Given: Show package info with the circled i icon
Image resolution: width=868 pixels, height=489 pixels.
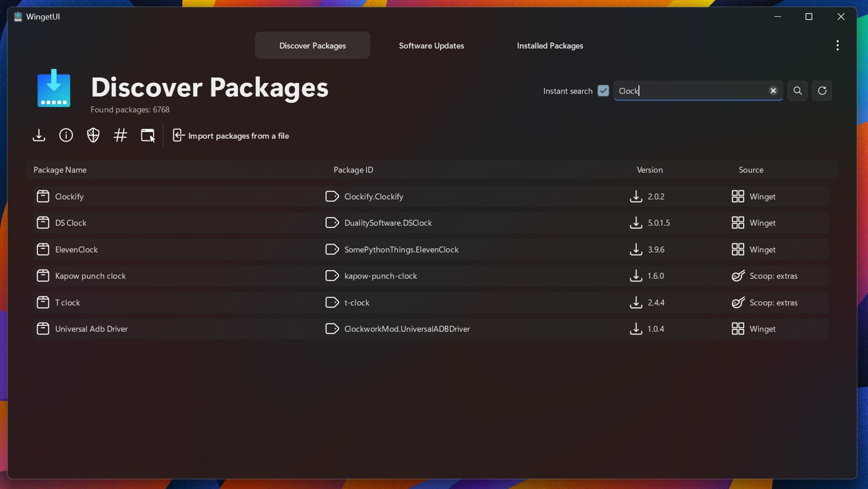Looking at the screenshot, I should pyautogui.click(x=66, y=135).
